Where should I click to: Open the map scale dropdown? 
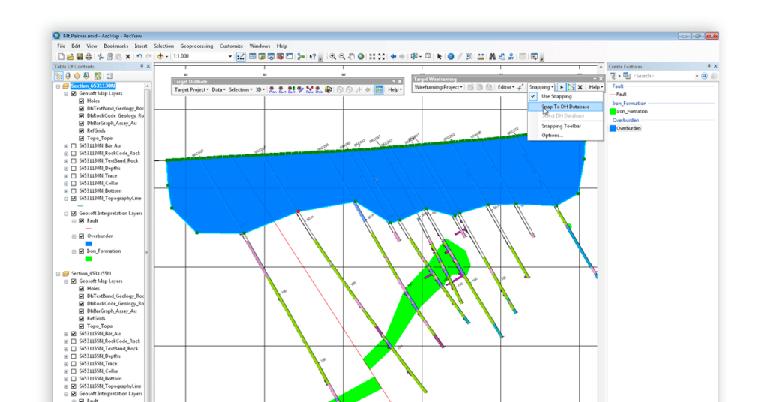click(230, 57)
